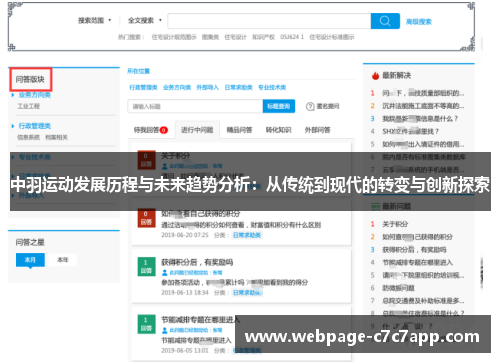
Task: Open the 高级搜索 link
Action: coord(419,22)
